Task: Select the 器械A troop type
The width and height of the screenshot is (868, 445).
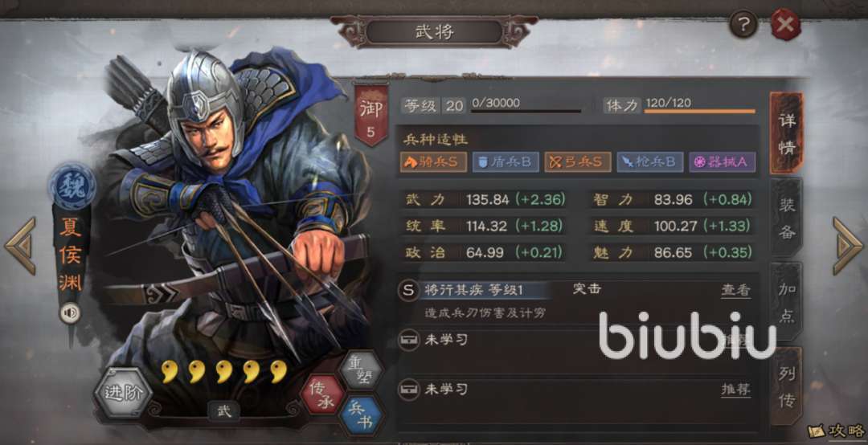Action: [x=722, y=161]
